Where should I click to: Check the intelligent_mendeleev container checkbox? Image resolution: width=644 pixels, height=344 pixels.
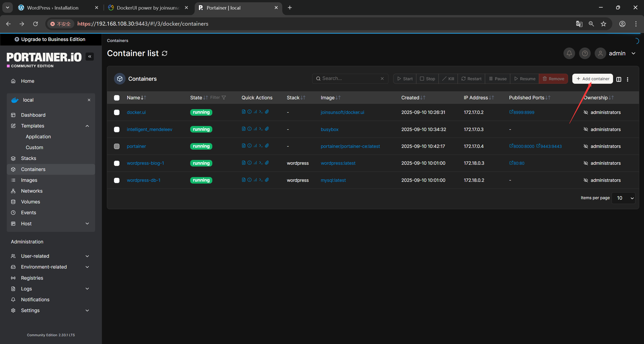pos(117,130)
